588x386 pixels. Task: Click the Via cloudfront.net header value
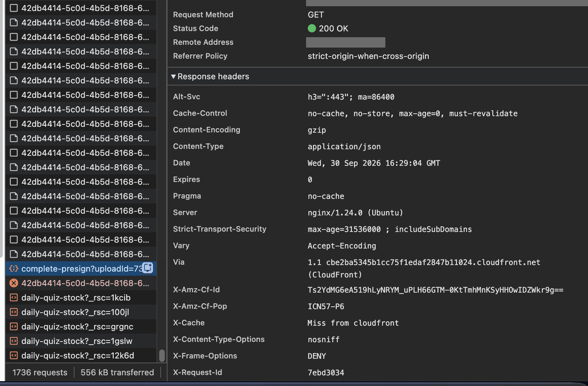[424, 268]
